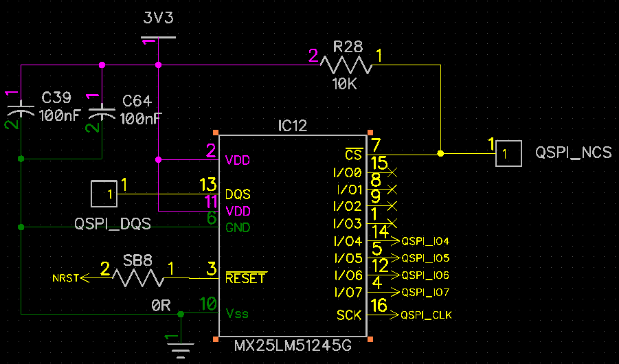The height and width of the screenshot is (364, 619).
Task: Click the 3V3 power symbol bar
Action: (x=158, y=38)
